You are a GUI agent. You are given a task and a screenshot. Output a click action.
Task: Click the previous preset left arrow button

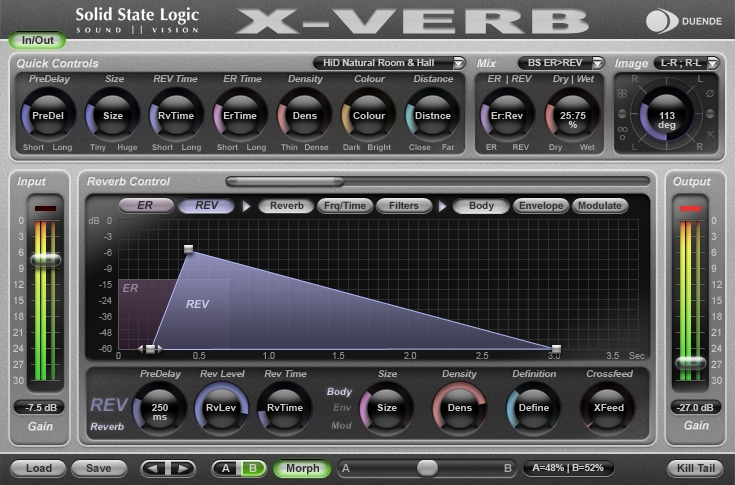tap(154, 468)
